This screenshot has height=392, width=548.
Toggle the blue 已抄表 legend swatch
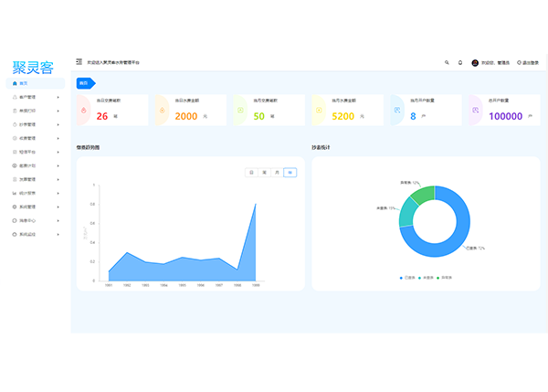click(x=401, y=277)
